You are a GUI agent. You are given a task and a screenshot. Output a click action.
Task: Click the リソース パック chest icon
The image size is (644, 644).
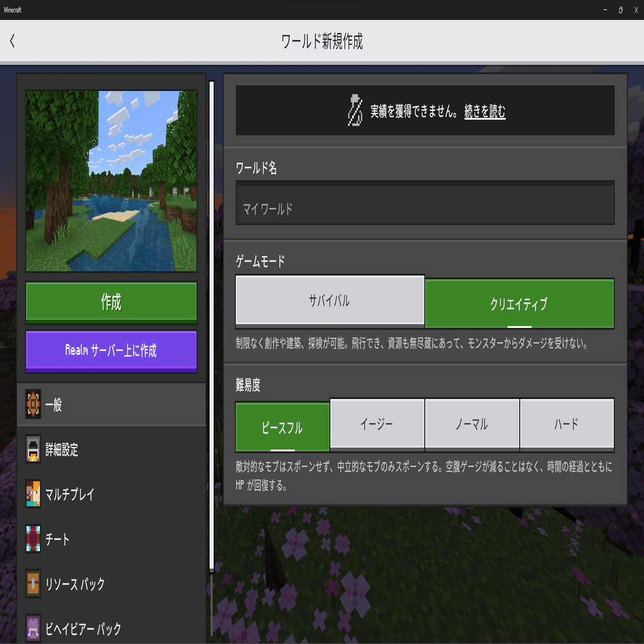(x=33, y=583)
